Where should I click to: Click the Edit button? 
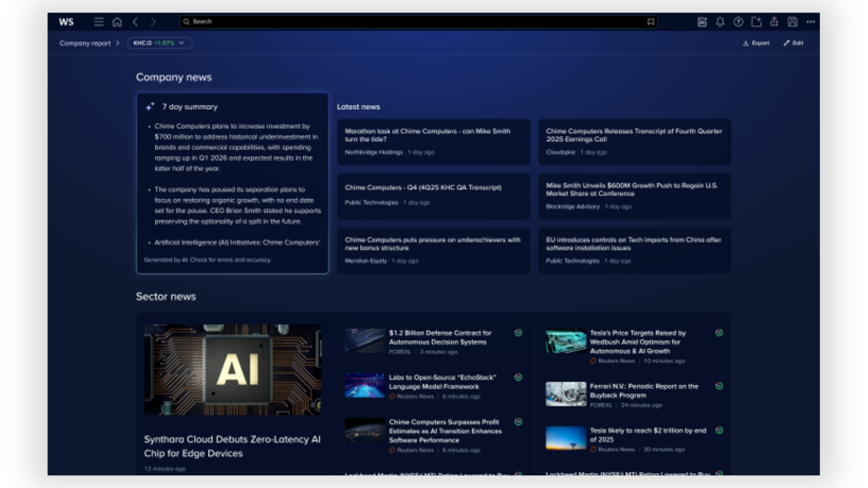793,43
